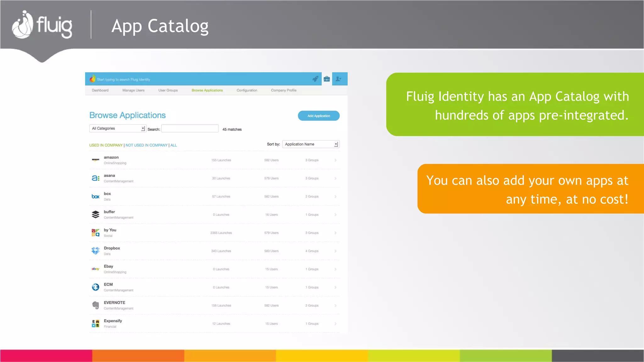The image size is (644, 362).
Task: Open the box application name
Action: click(x=107, y=194)
